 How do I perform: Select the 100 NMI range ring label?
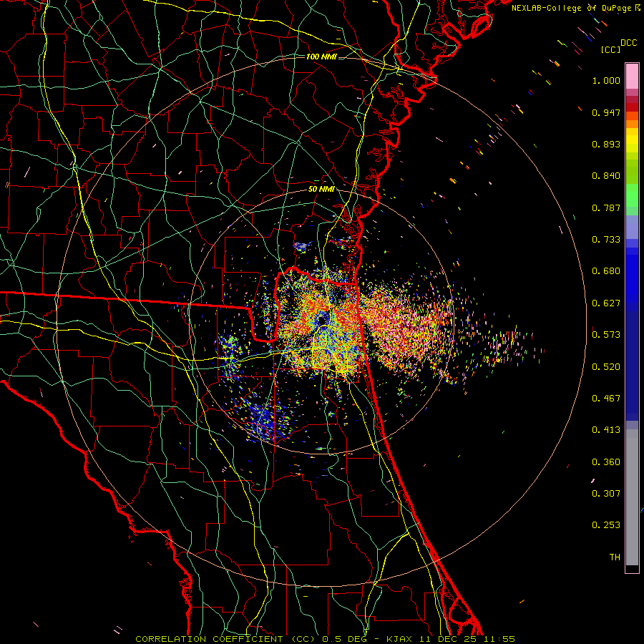pyautogui.click(x=321, y=57)
